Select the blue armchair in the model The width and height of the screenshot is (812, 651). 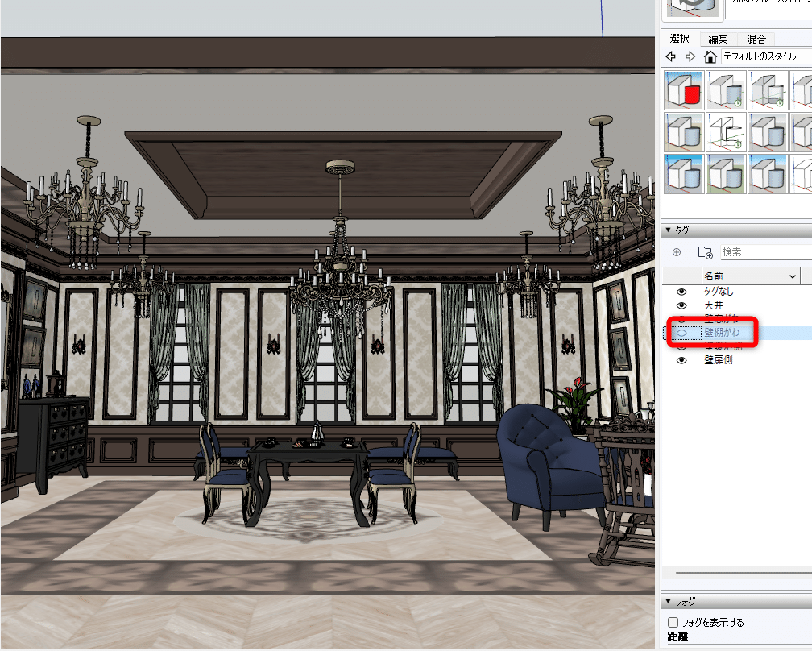coord(549,466)
